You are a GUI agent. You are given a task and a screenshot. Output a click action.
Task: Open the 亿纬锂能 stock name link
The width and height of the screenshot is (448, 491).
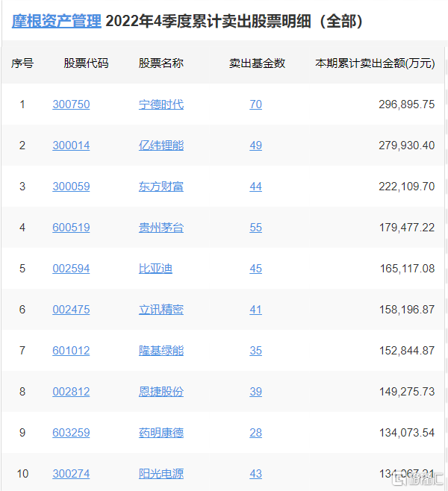pyautogui.click(x=161, y=146)
